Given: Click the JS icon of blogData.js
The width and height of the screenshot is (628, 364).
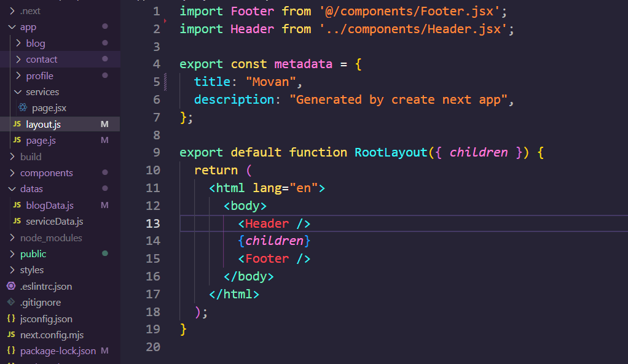Looking at the screenshot, I should coord(17,205).
